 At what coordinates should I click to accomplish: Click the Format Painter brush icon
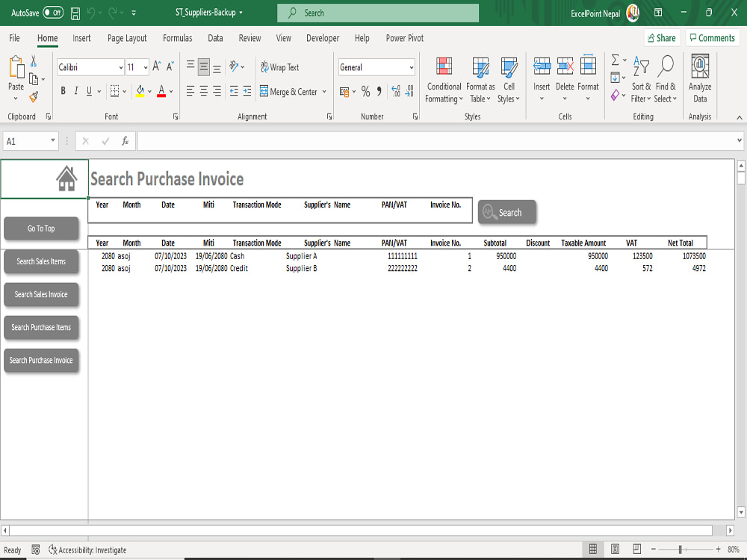(34, 97)
